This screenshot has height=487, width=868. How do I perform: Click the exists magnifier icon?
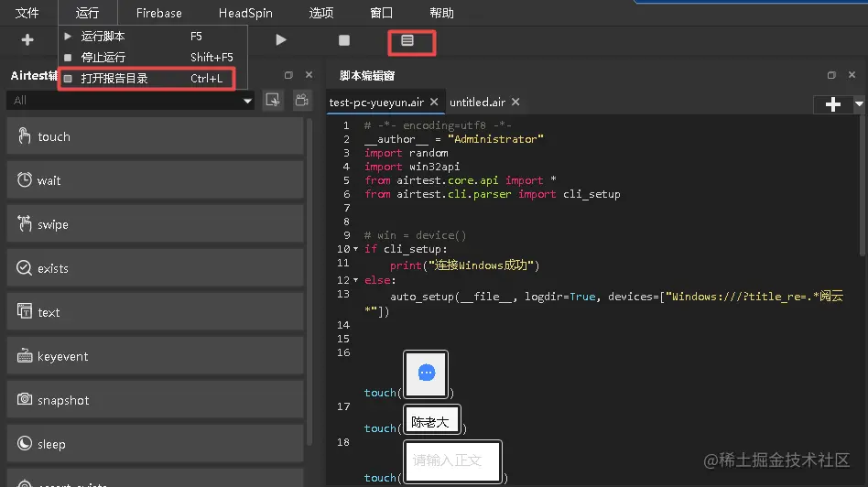(25, 268)
